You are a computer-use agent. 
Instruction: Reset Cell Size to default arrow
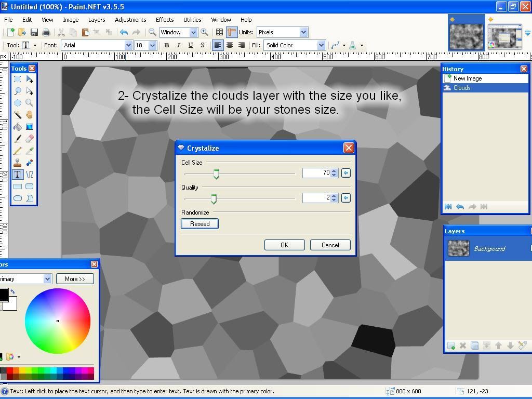tap(345, 173)
